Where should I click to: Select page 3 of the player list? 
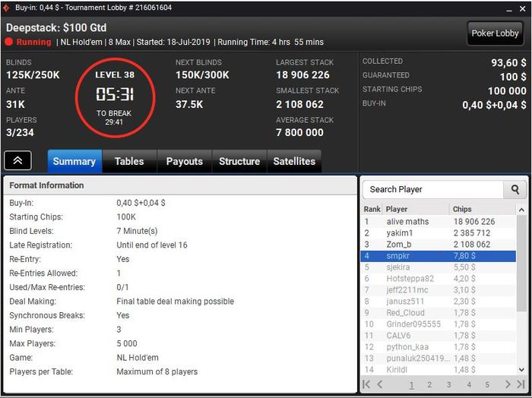(449, 385)
